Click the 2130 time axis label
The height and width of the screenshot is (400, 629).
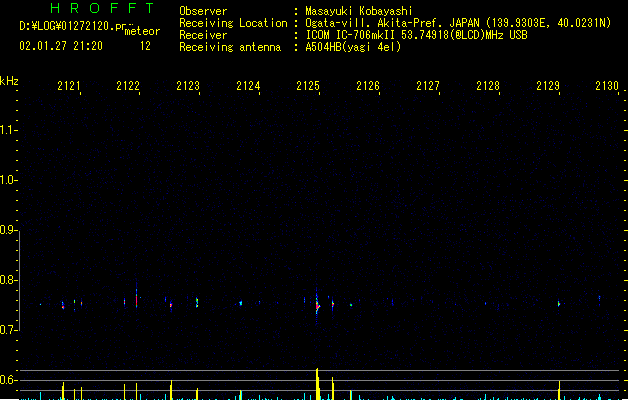(x=607, y=86)
